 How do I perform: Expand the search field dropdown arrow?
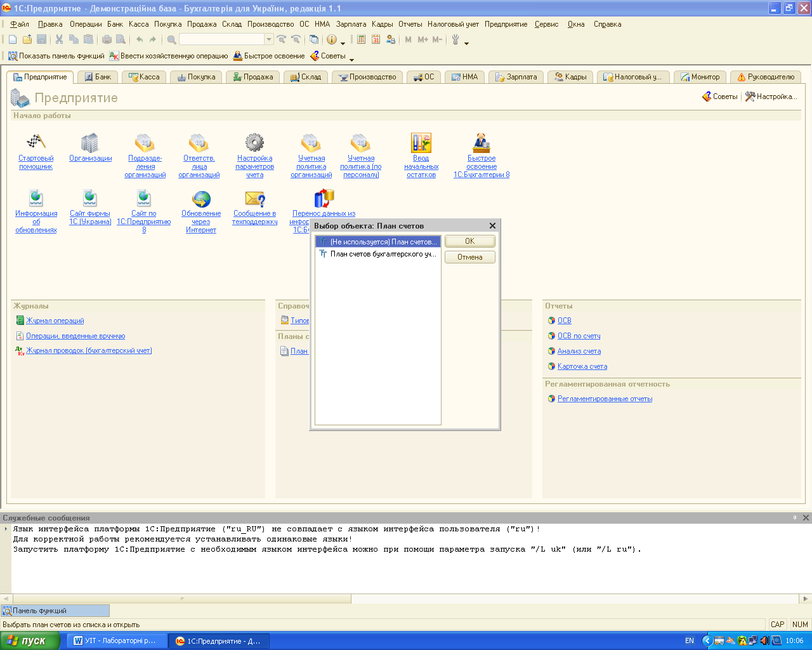(269, 39)
